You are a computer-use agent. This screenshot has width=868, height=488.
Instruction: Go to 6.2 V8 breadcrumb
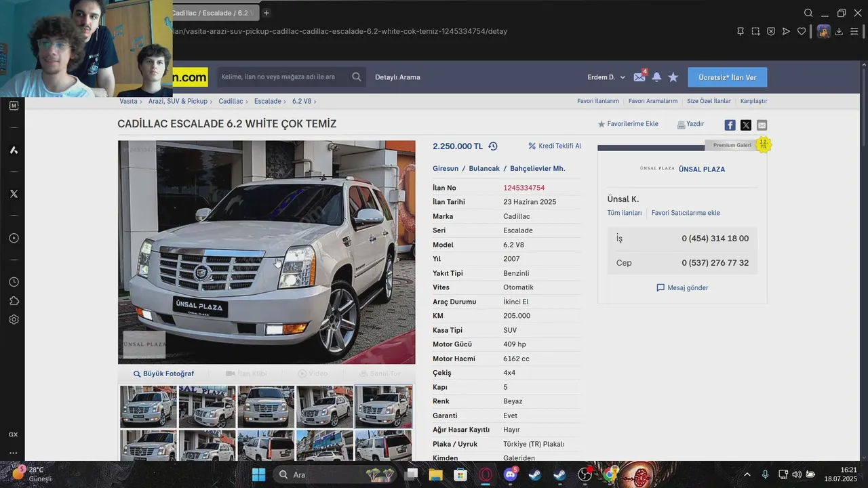tap(302, 101)
